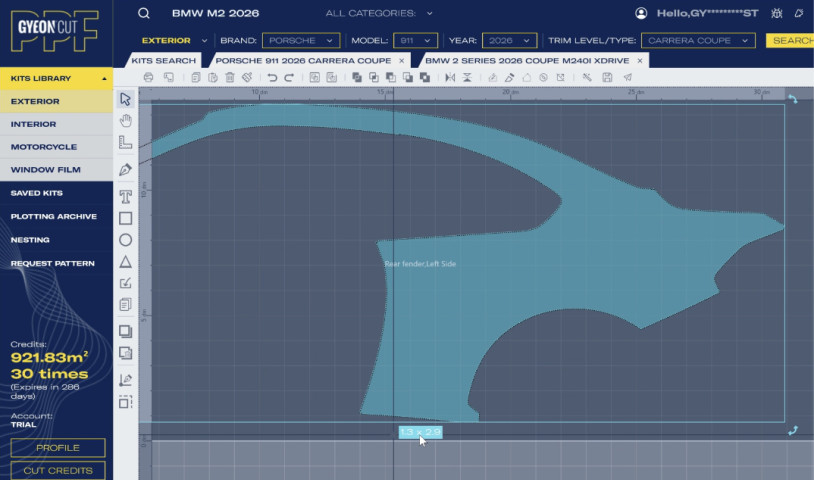The height and width of the screenshot is (480, 814).
Task: Click the yellow SEARCH button
Action: [790, 40]
